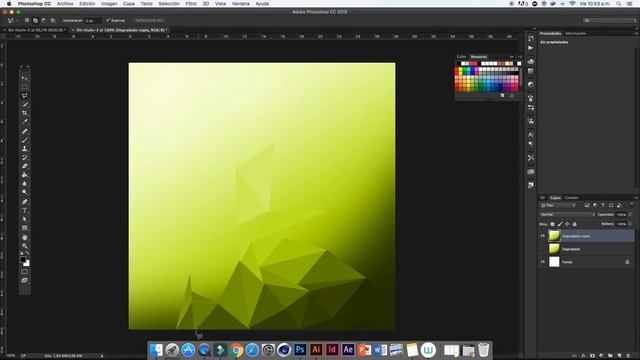Viewport: 640px width, 360px height.
Task: Open layer filter Tipo dropdown
Action: coord(558,205)
